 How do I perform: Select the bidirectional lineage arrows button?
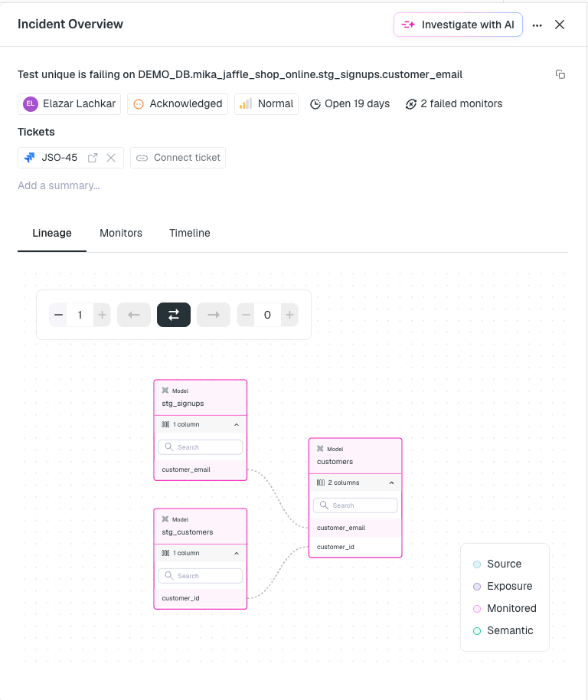click(x=174, y=315)
